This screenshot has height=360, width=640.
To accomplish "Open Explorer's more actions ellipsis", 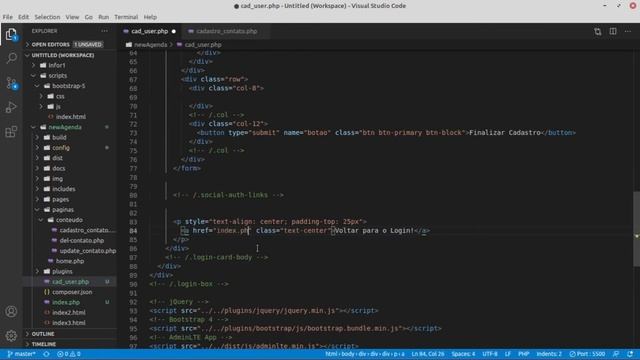I will [x=104, y=31].
